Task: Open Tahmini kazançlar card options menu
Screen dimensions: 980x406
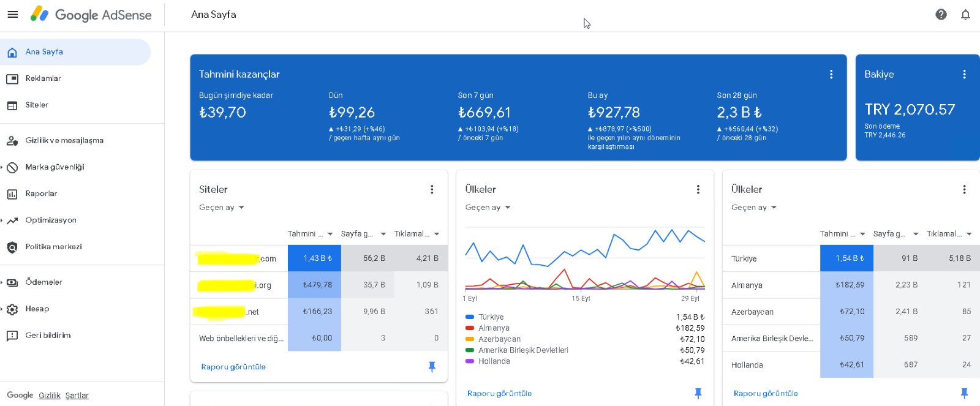Action: pos(831,74)
